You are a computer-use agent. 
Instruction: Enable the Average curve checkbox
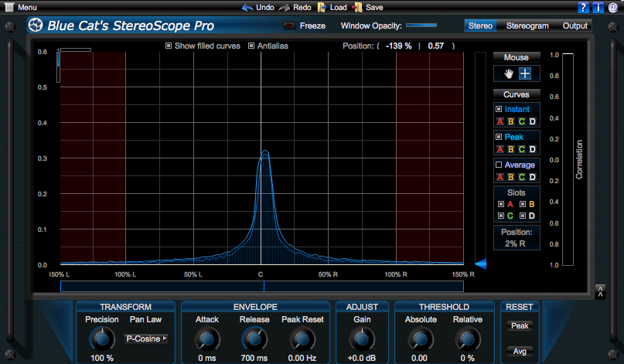pos(499,165)
